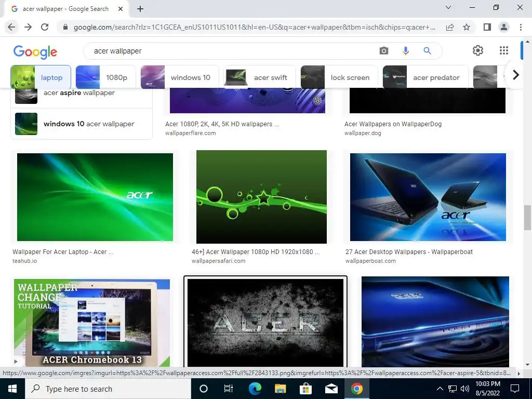Viewport: 532px width, 399px height.
Task: Open 27 Acer Desktop Wallpapers - Wallpaperboat link
Action: pyautogui.click(x=409, y=252)
